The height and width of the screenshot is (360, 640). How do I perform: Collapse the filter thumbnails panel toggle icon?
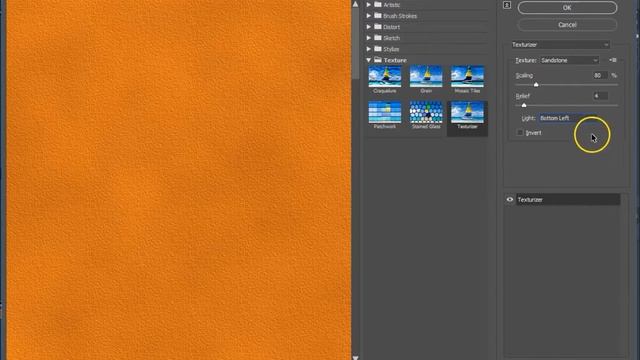[x=507, y=5]
